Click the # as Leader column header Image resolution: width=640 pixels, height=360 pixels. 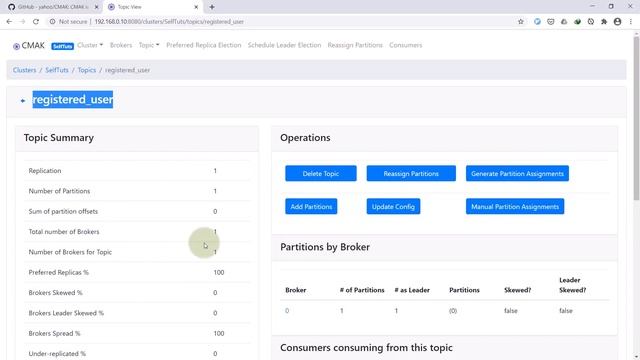(412, 290)
